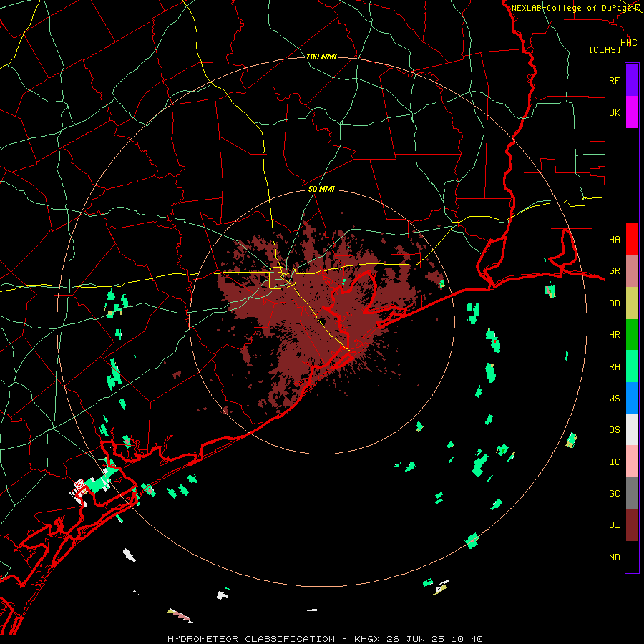Click the HR dark green legend swatch

coord(632,335)
